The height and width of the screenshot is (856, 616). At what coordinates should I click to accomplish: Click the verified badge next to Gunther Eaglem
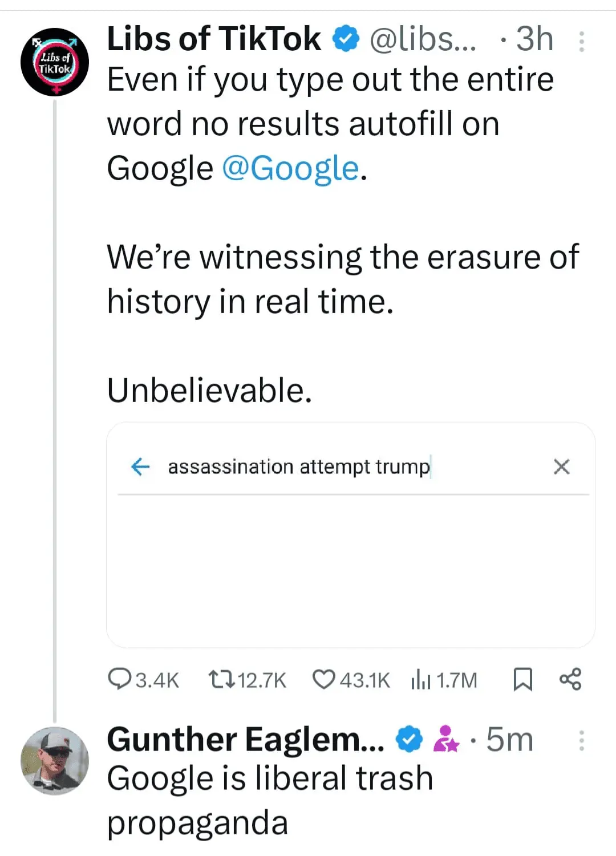click(409, 740)
